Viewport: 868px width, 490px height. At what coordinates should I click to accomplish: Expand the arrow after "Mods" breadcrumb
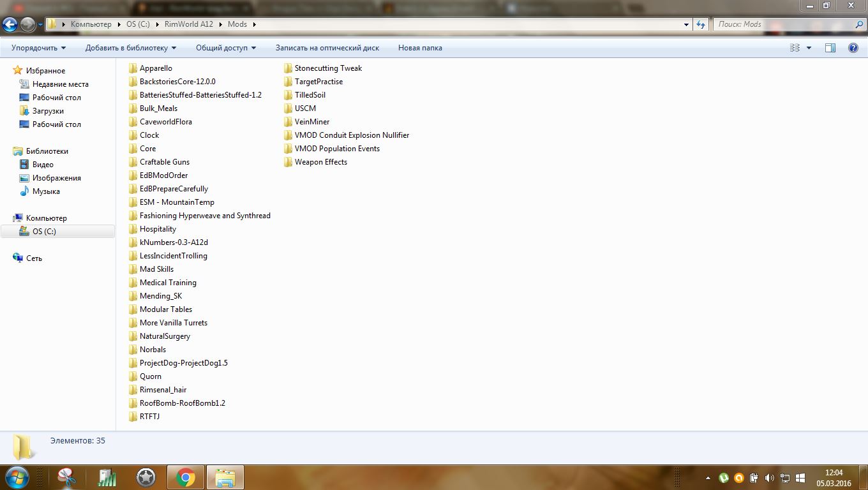click(x=254, y=24)
